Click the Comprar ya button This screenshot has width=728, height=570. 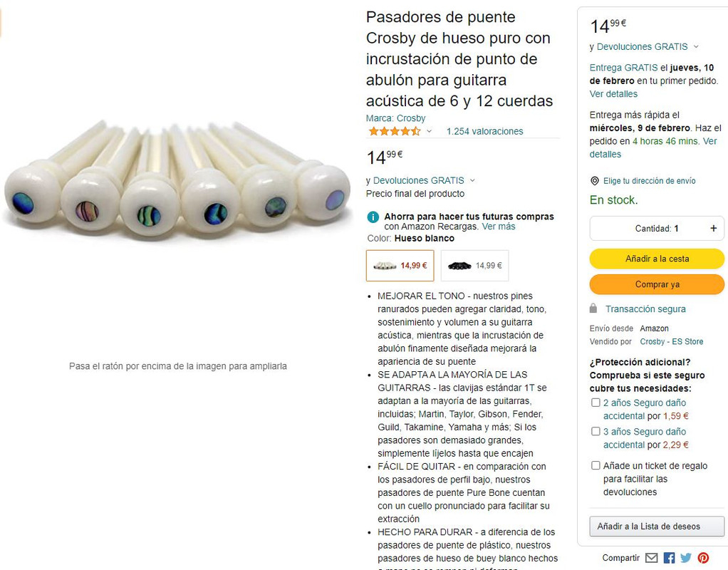[657, 284]
